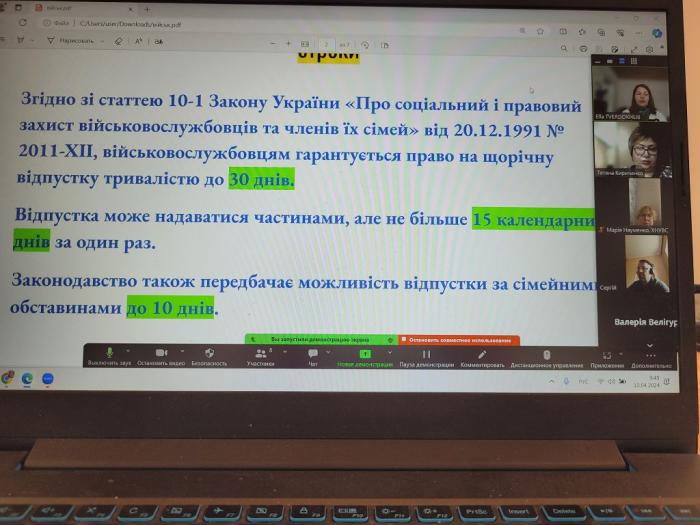Open the Annotate tool
700x525 pixels.
pos(482,354)
